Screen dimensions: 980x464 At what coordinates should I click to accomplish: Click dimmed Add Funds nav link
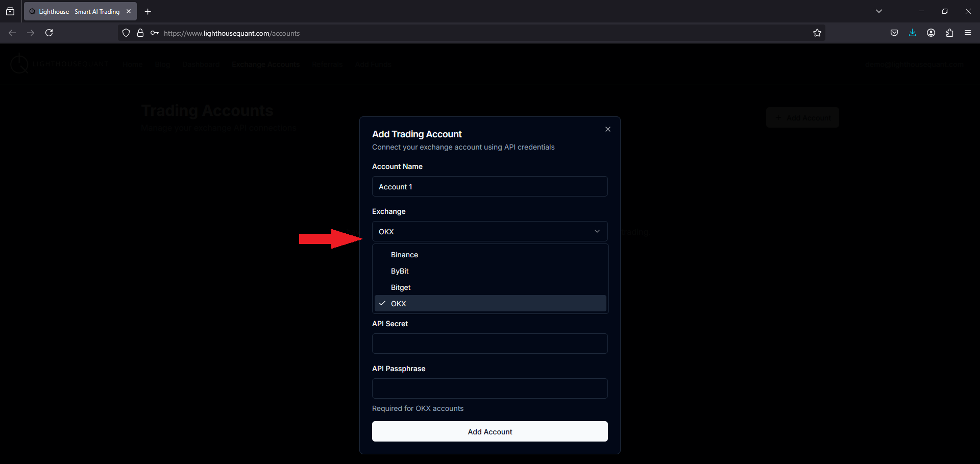click(373, 64)
